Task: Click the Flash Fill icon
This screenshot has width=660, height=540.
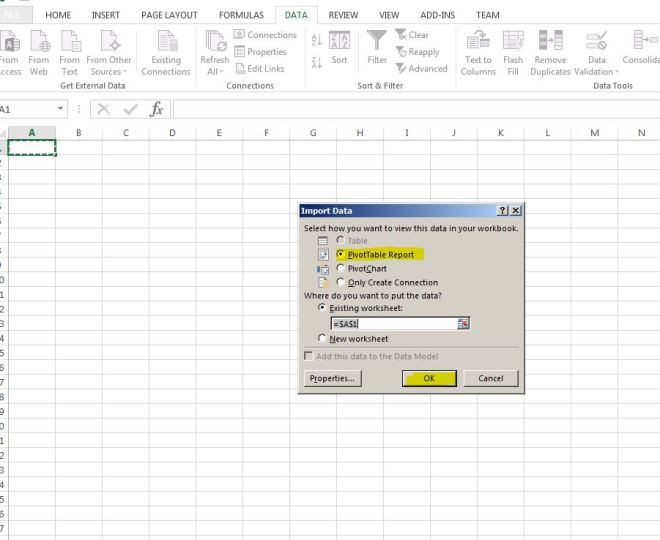Action: [513, 41]
